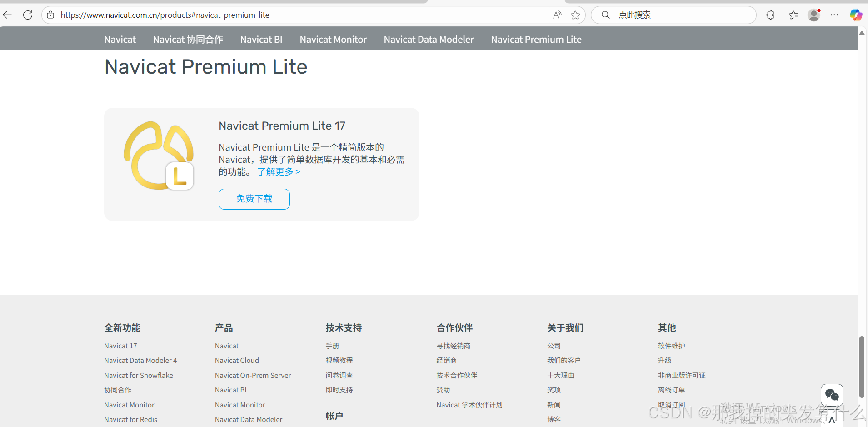Click the search magnifier icon

[x=605, y=15]
